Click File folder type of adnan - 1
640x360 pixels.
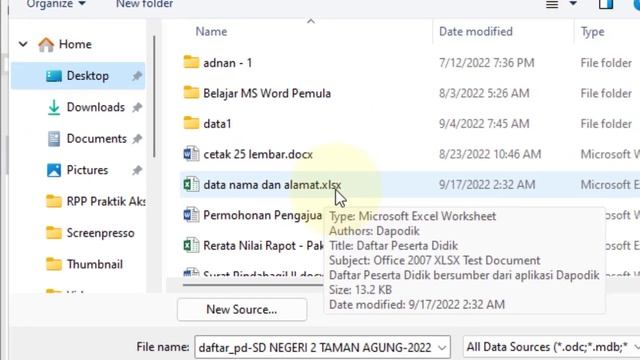click(x=606, y=63)
